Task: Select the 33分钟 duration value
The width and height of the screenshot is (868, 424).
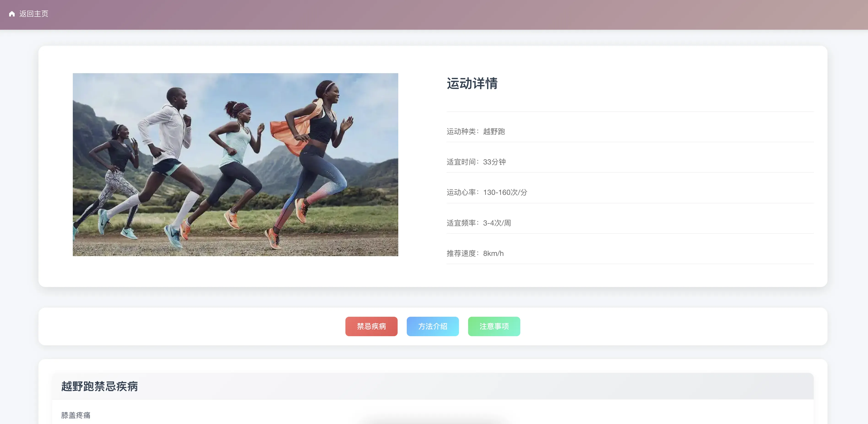Action: (x=494, y=162)
